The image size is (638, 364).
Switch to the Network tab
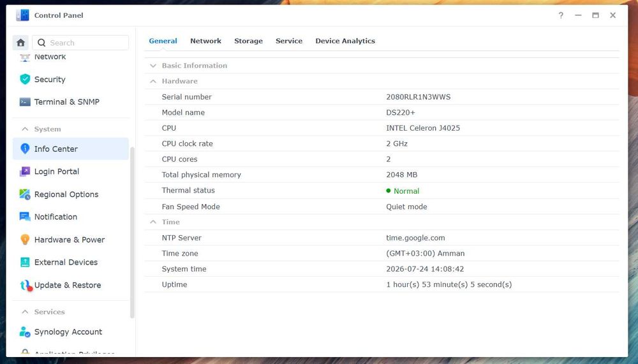point(205,41)
